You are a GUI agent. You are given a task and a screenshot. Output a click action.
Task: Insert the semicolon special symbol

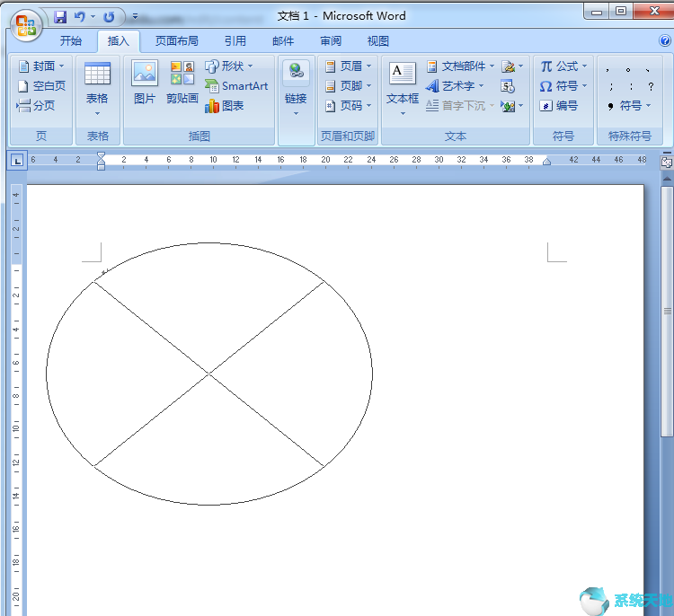point(611,87)
